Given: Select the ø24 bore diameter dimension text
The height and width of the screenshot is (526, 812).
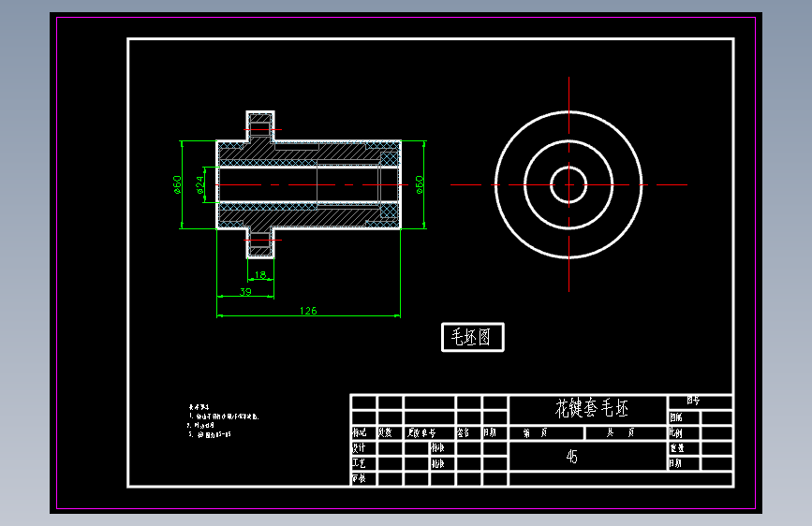Looking at the screenshot, I should tap(199, 184).
